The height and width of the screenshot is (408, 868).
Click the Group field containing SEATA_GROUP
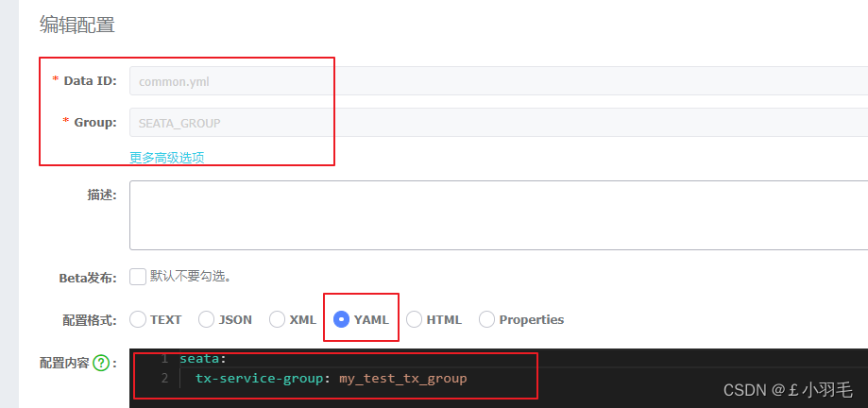(499, 123)
